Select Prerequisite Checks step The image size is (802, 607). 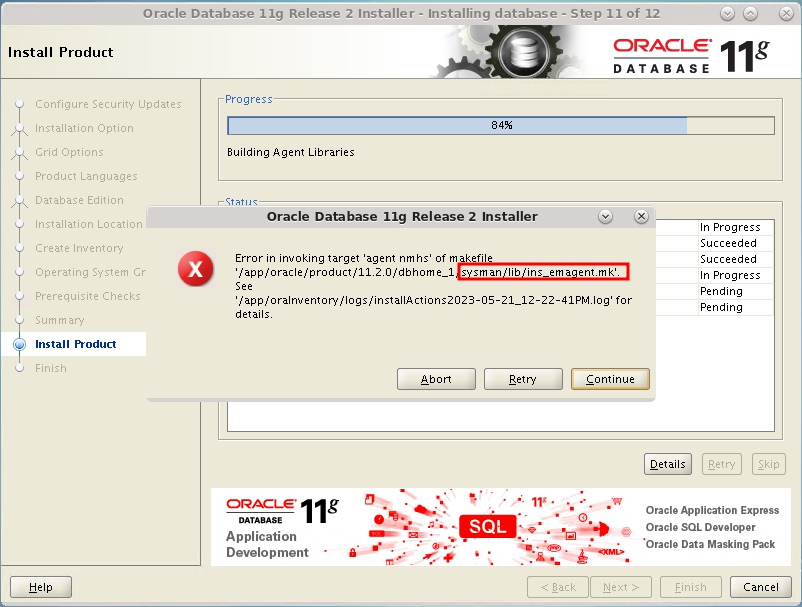87,296
